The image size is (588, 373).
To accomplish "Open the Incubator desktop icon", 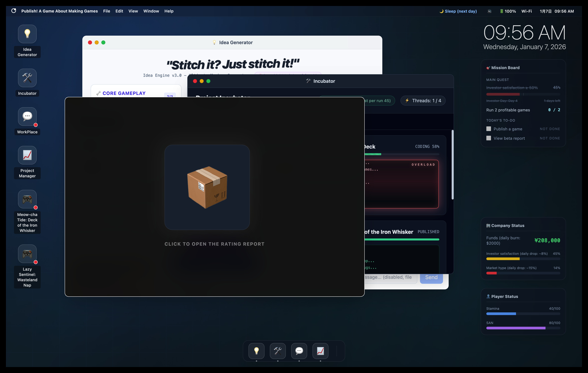I will pyautogui.click(x=27, y=78).
